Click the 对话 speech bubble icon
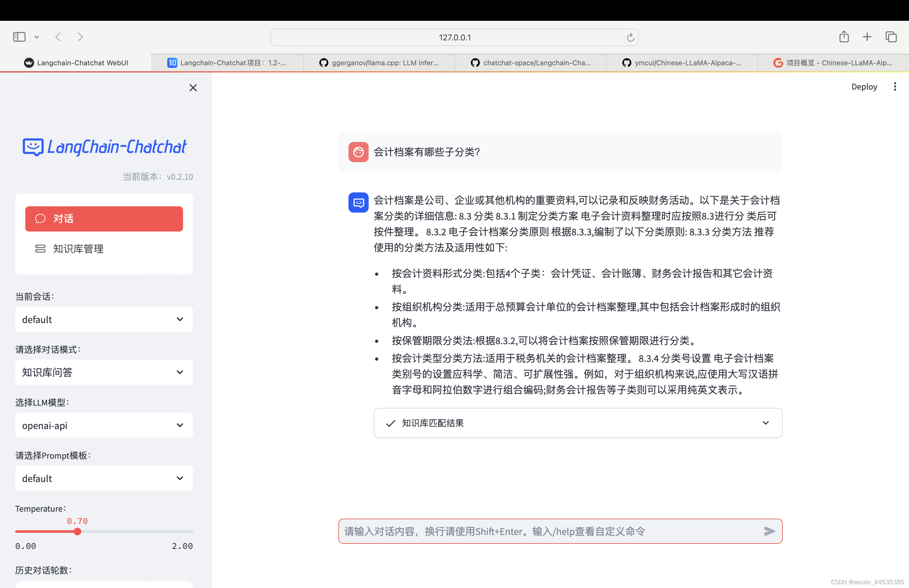This screenshot has width=909, height=588. pos(40,219)
